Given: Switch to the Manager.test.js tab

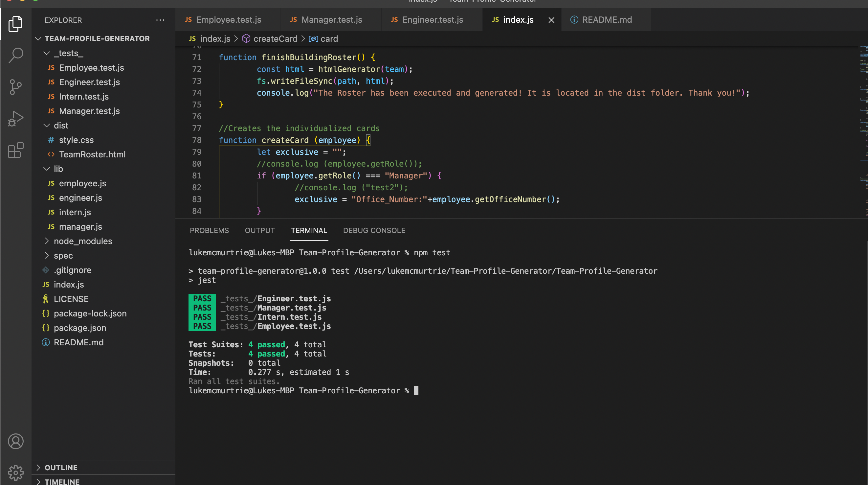Looking at the screenshot, I should click(331, 19).
